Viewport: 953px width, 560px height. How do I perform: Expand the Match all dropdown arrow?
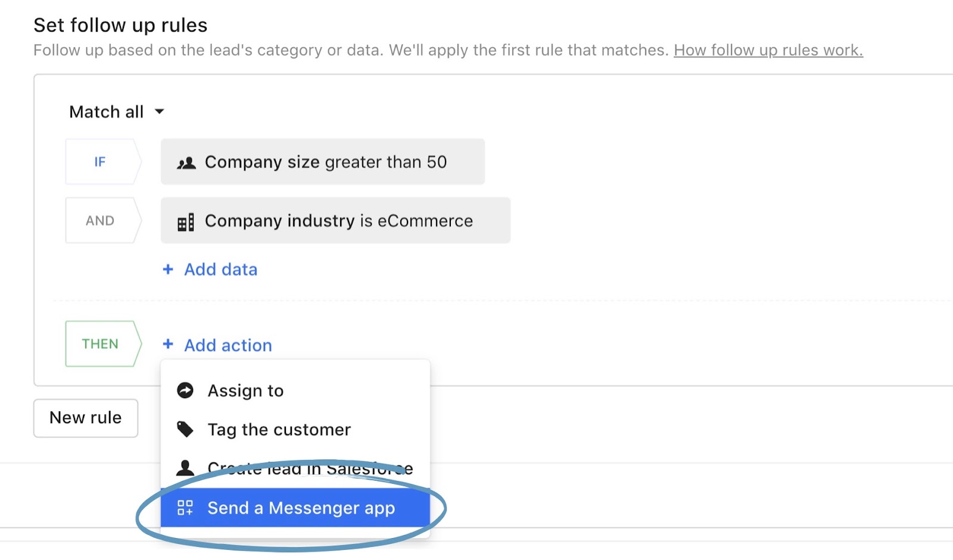tap(160, 112)
